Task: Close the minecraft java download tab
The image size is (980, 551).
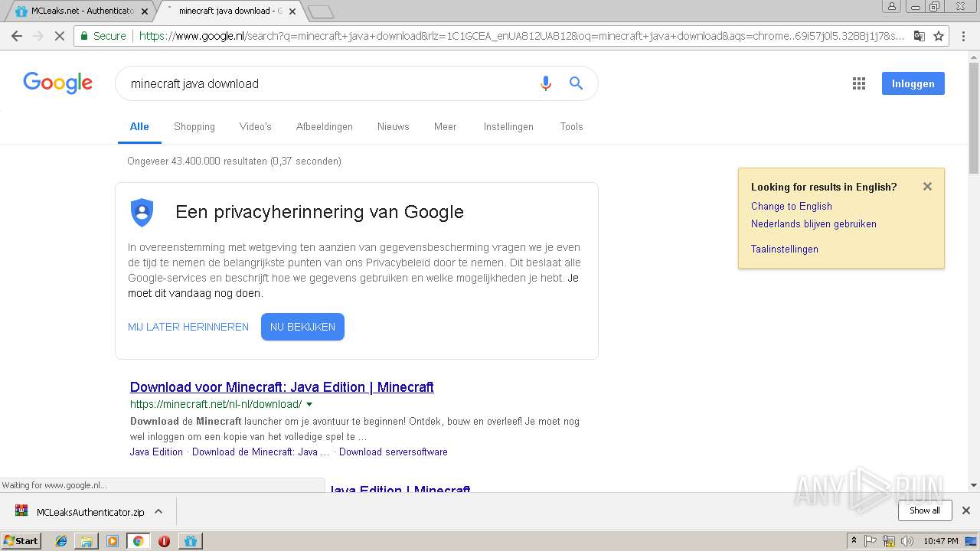Action: (292, 11)
